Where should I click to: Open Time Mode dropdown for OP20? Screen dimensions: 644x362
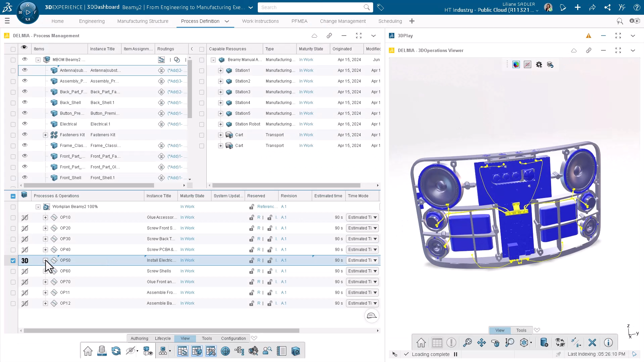click(375, 228)
